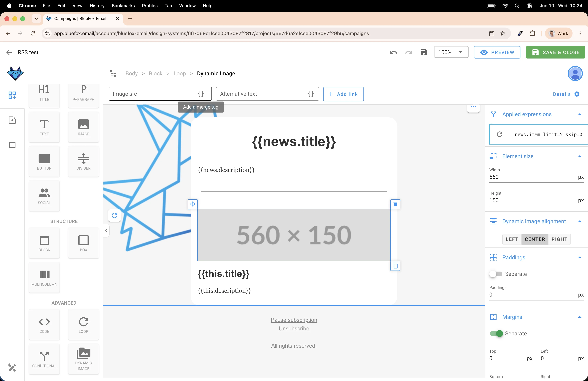
Task: Add the Divider element
Action: coord(84,161)
